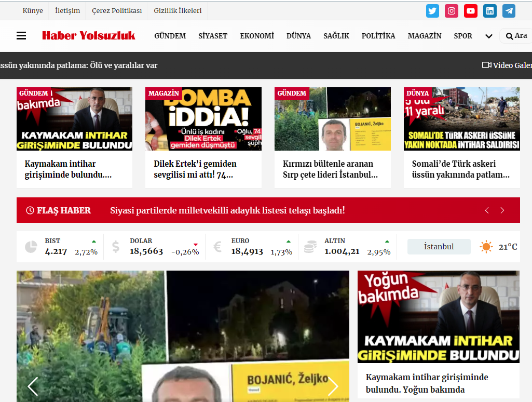Open the Çerez Politikası link
Viewport: 532px width, 402px height.
pos(117,10)
